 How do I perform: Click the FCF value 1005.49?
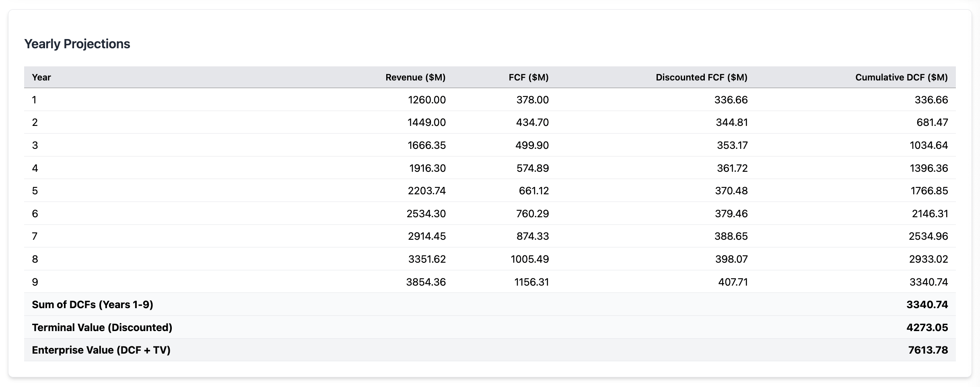(x=529, y=259)
